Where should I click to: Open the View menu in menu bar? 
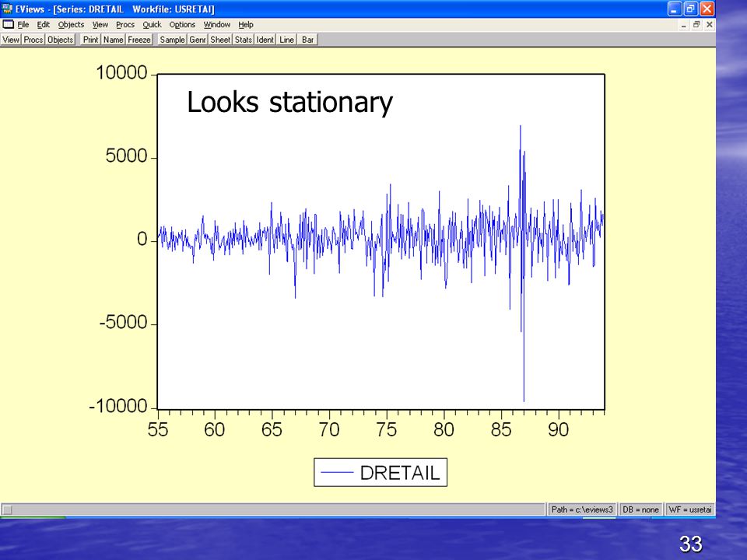click(100, 25)
